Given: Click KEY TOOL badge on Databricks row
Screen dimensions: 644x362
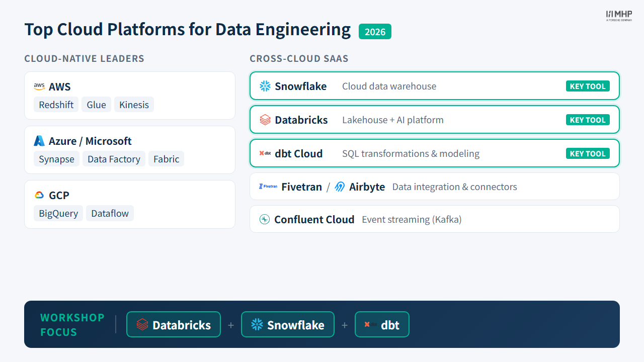Looking at the screenshot, I should tap(588, 120).
